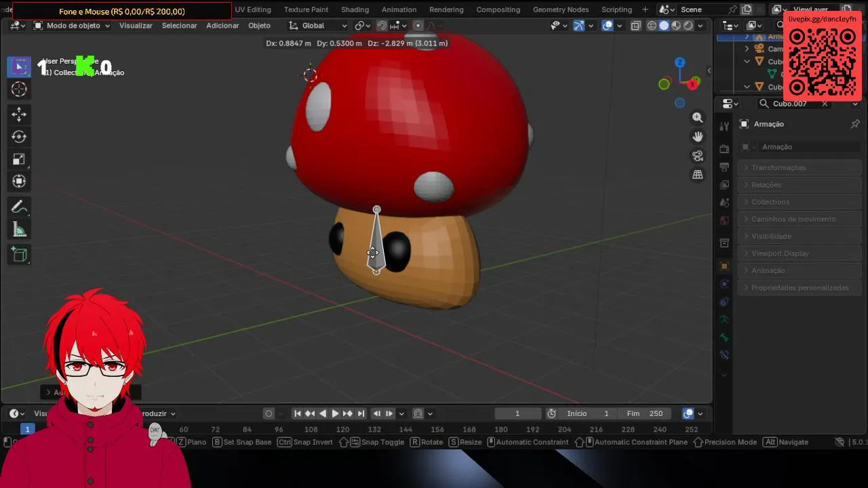Click the blue playhead at frame 1
The image size is (868, 488).
point(27,429)
